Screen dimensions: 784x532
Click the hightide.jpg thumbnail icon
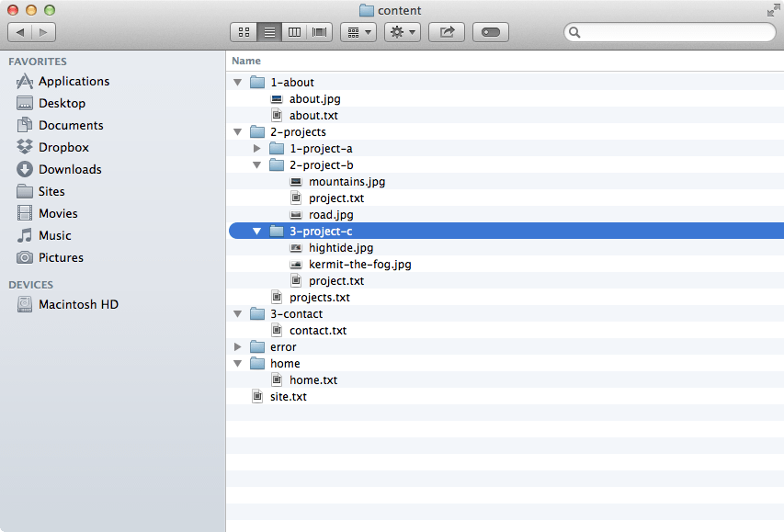tap(296, 247)
